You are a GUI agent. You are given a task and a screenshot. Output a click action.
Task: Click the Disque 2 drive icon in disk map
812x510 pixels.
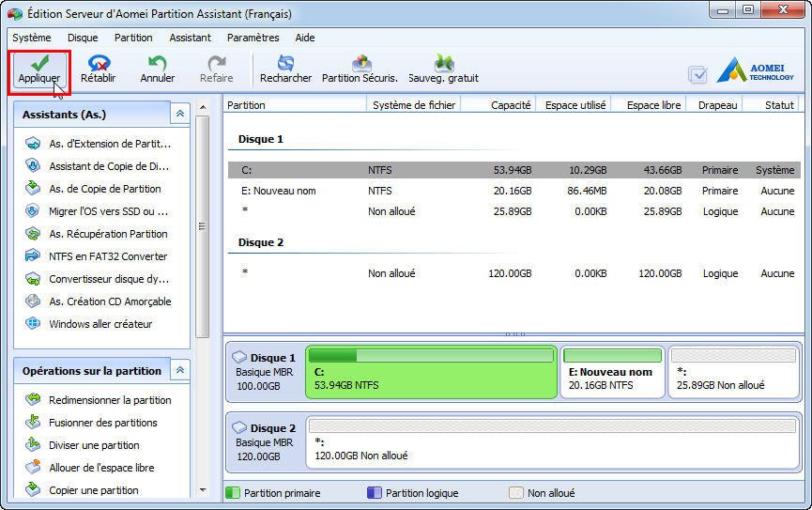(x=239, y=427)
